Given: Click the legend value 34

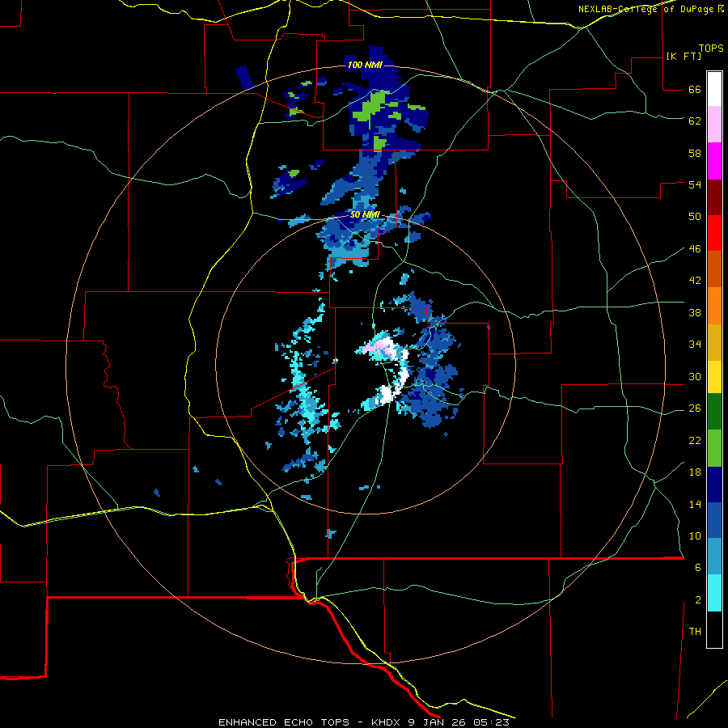Looking at the screenshot, I should pos(695,344).
